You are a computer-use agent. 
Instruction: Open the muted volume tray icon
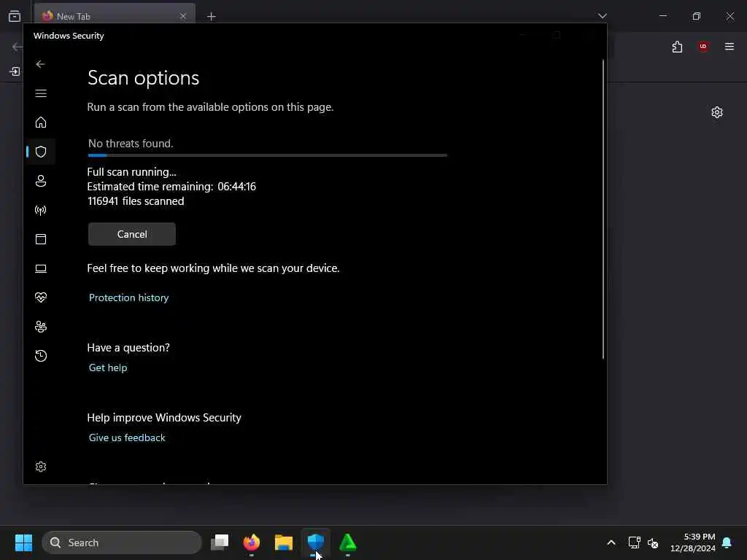coord(653,542)
